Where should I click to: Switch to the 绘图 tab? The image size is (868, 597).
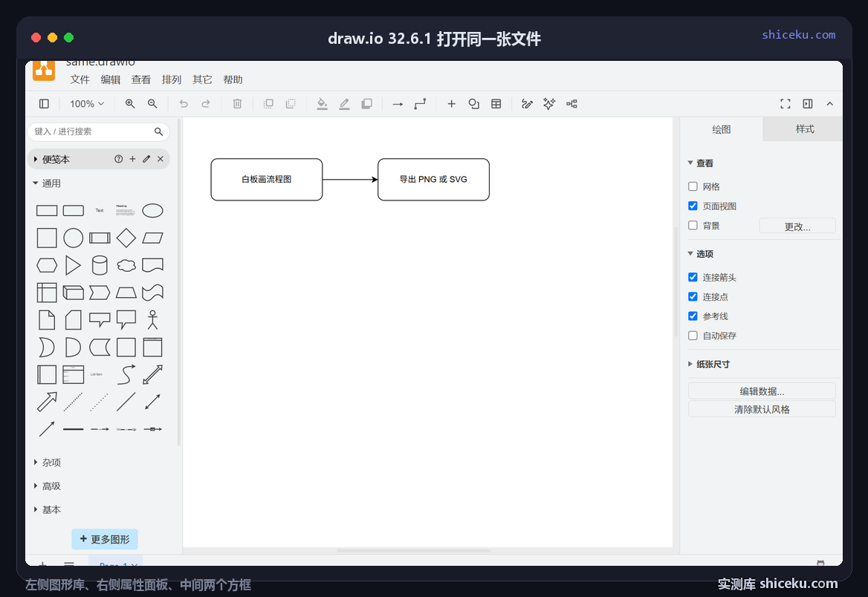coord(722,129)
